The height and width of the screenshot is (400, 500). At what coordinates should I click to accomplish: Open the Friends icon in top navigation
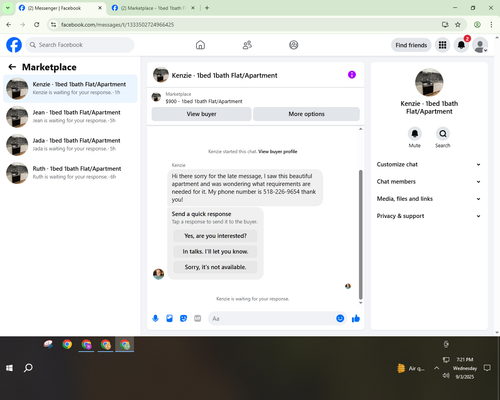point(247,45)
